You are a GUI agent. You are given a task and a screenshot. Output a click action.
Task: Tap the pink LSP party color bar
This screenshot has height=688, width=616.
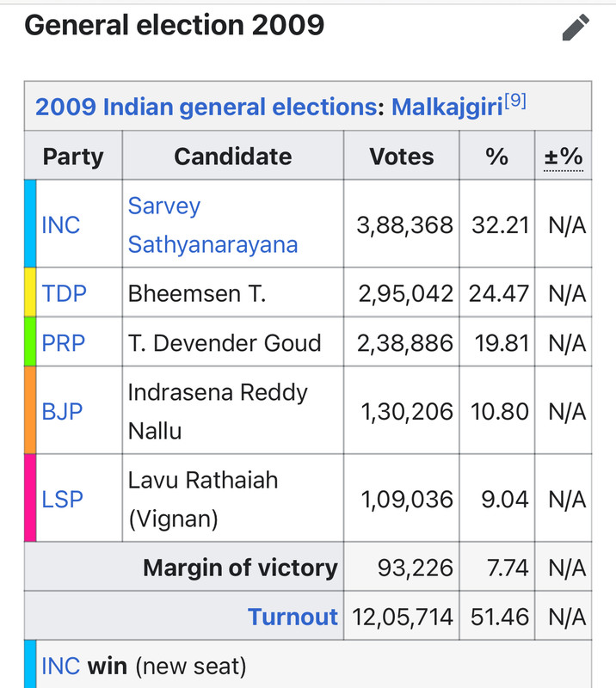[x=30, y=498]
